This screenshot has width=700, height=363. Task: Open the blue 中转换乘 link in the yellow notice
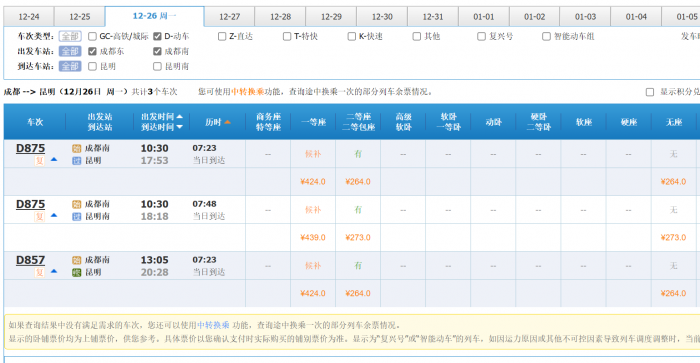[213, 325]
